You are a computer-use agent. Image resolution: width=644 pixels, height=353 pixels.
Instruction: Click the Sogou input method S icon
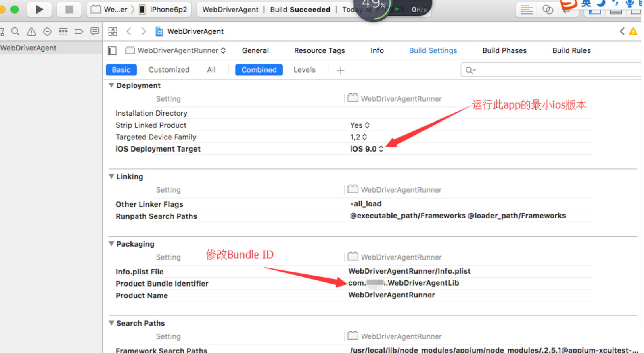click(x=569, y=4)
